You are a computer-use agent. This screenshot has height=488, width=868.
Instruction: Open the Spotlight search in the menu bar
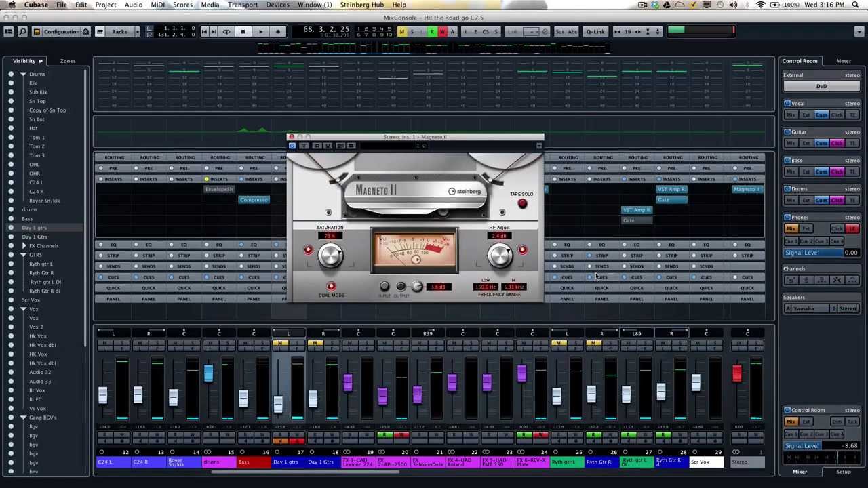[x=857, y=5]
